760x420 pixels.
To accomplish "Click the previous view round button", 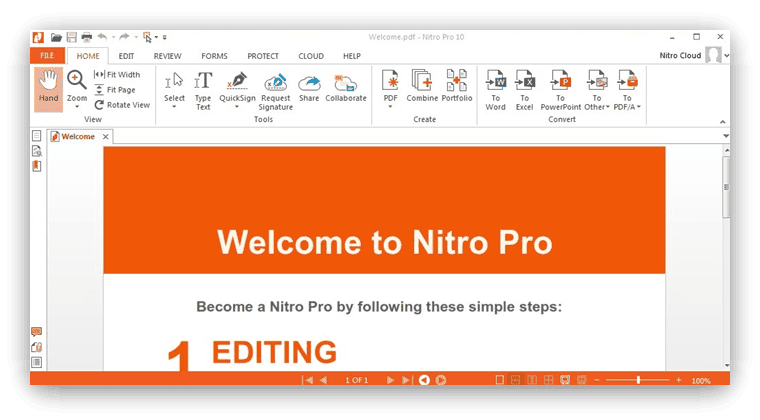I will (424, 380).
